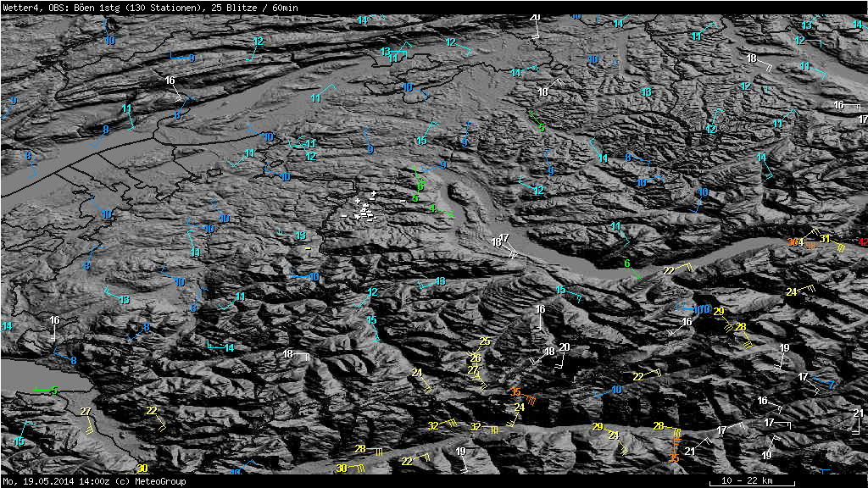This screenshot has width=868, height=488.
Task: Click green 6 marker on lake shore
Action: (627, 263)
